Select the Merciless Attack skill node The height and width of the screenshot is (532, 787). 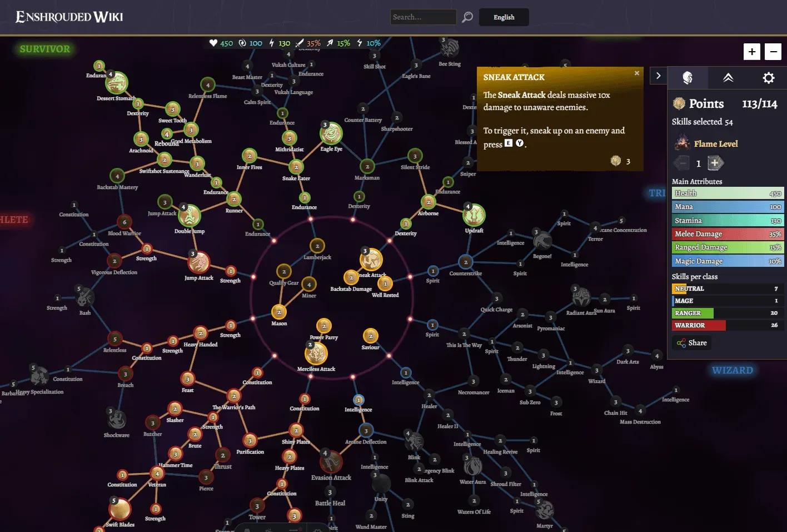pyautogui.click(x=316, y=354)
